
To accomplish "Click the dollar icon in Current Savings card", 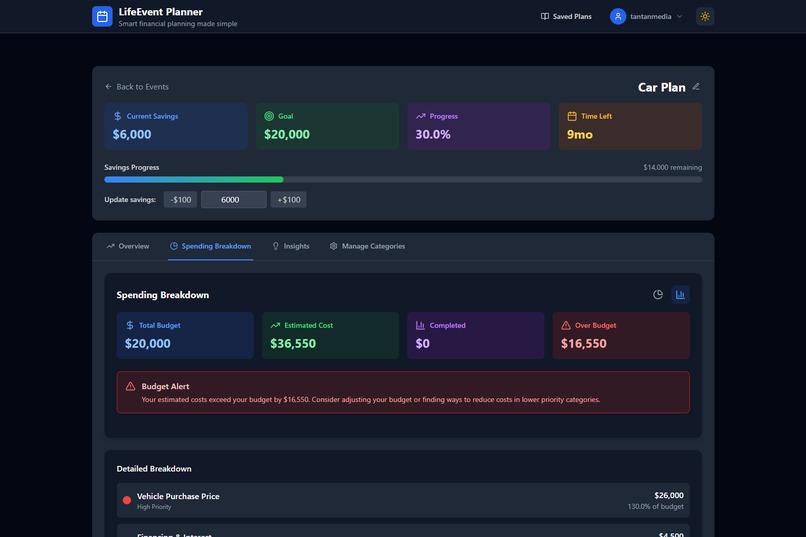I will coord(118,116).
